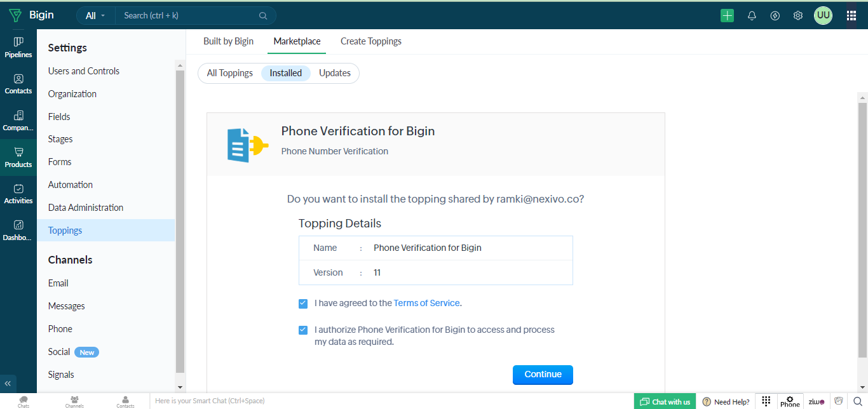Click the main content vertical scrollbar
This screenshot has width=868, height=409.
[862, 231]
